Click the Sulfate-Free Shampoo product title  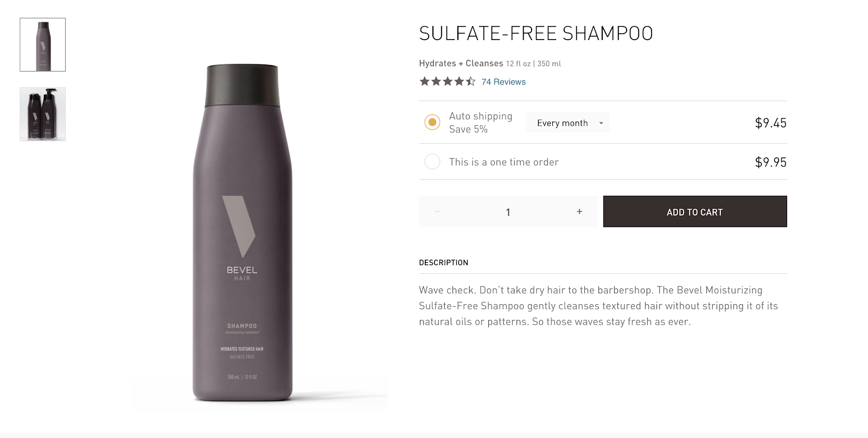[536, 33]
